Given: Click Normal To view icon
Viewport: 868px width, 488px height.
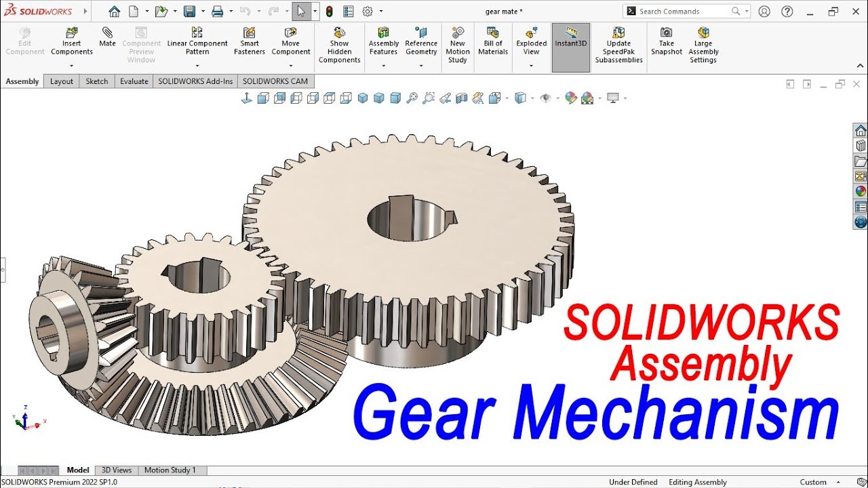Looking at the screenshot, I should 246,98.
